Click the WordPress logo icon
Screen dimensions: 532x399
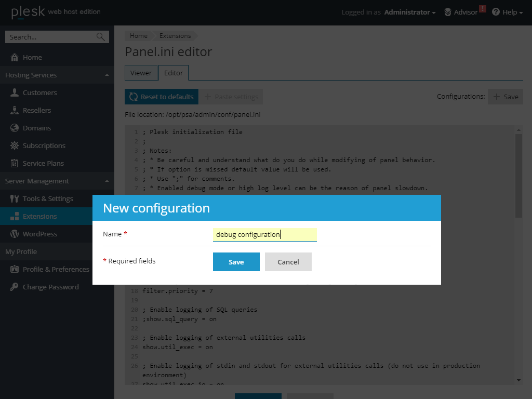15,234
